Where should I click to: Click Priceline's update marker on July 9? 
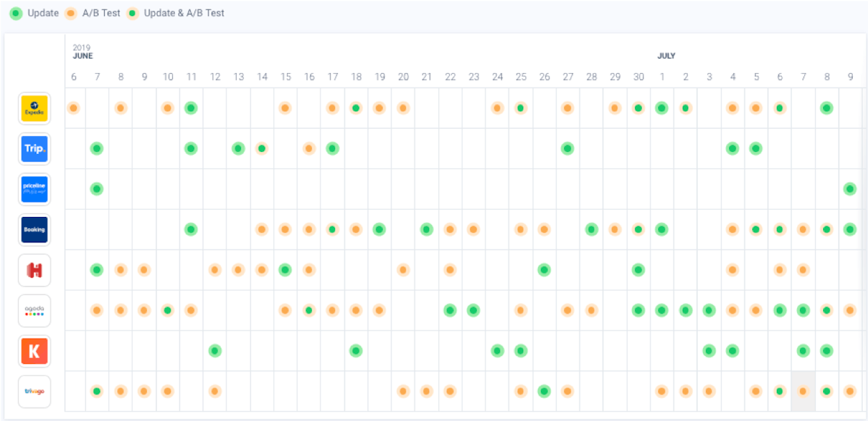tap(850, 189)
